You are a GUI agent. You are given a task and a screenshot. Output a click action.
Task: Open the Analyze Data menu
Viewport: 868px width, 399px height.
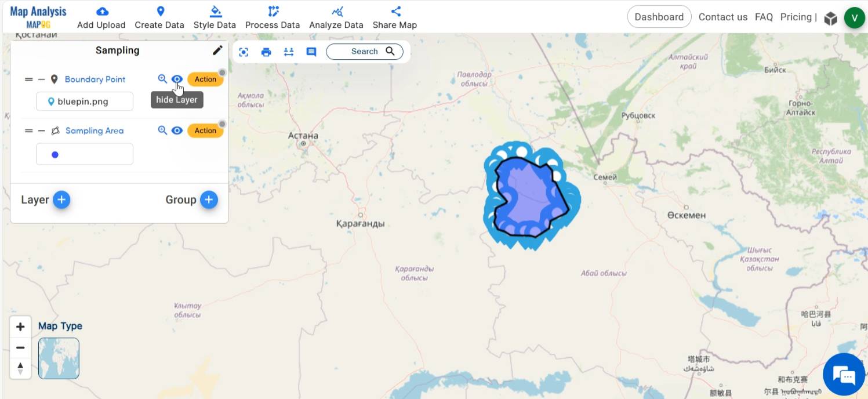336,17
